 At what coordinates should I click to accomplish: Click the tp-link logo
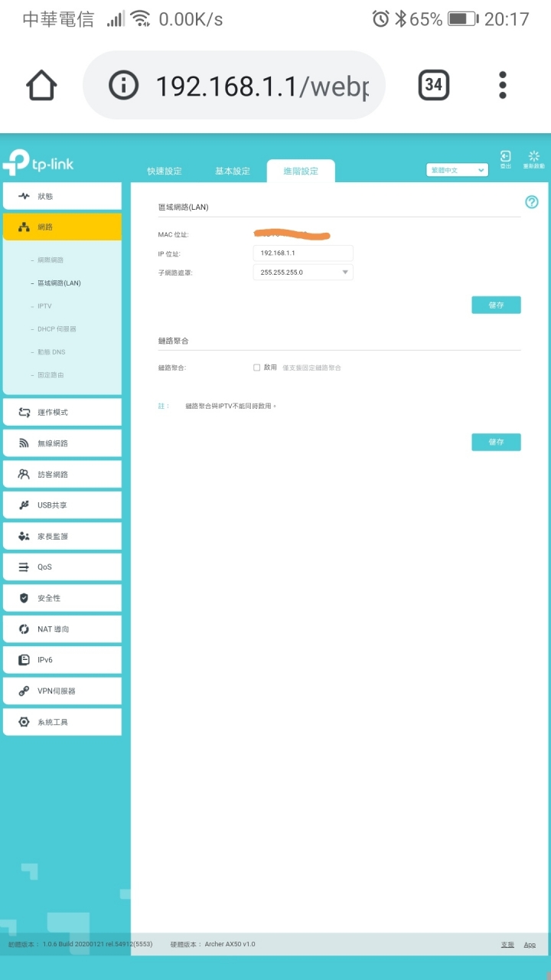click(37, 163)
